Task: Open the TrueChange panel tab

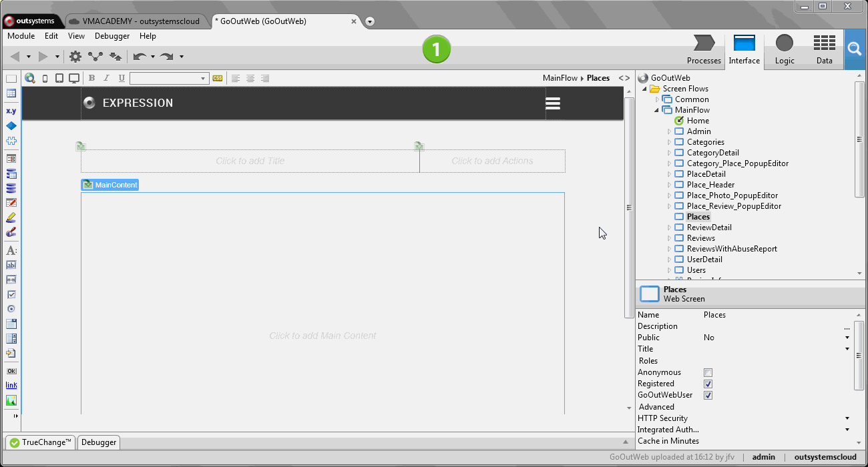Action: (40, 442)
